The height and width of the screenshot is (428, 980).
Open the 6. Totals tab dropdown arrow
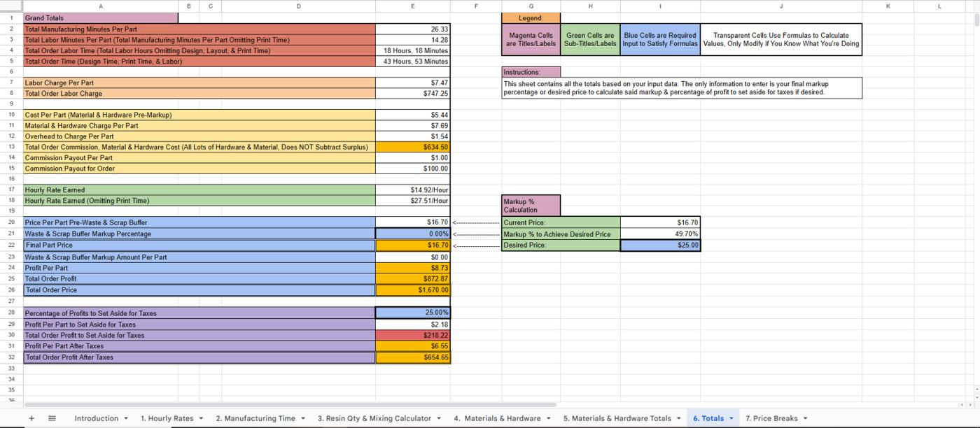(x=731, y=418)
